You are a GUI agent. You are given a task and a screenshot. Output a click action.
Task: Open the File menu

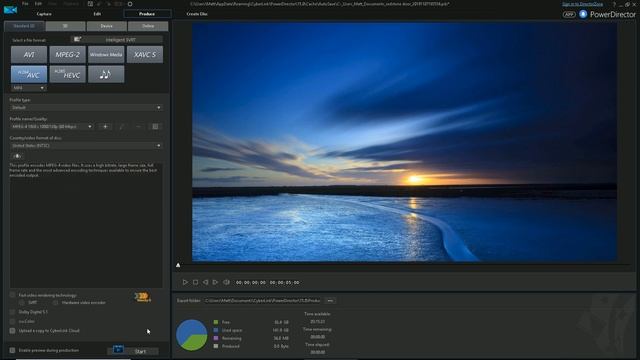pos(25,4)
